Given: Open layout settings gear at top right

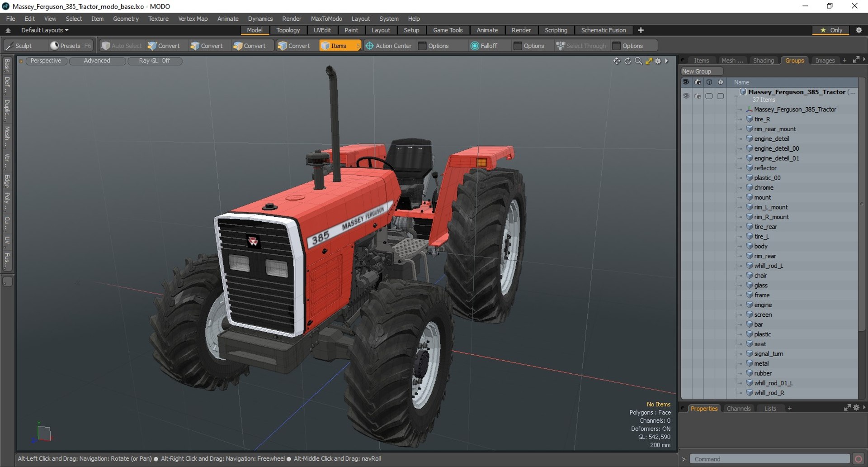Looking at the screenshot, I should click(859, 30).
